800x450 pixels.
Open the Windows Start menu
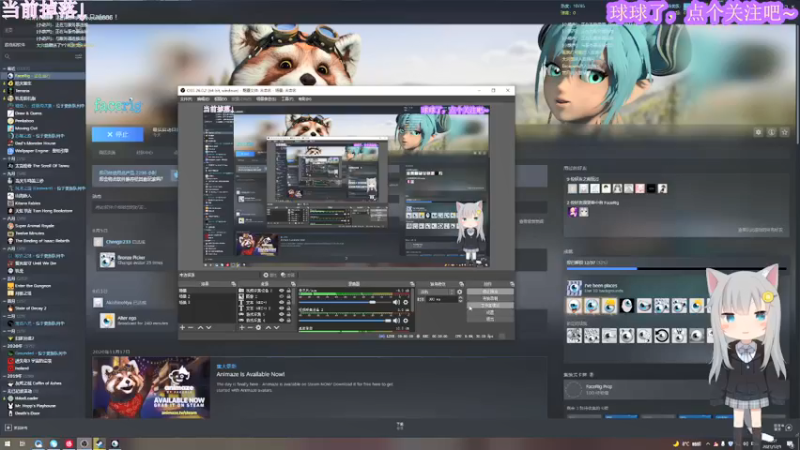(7, 444)
